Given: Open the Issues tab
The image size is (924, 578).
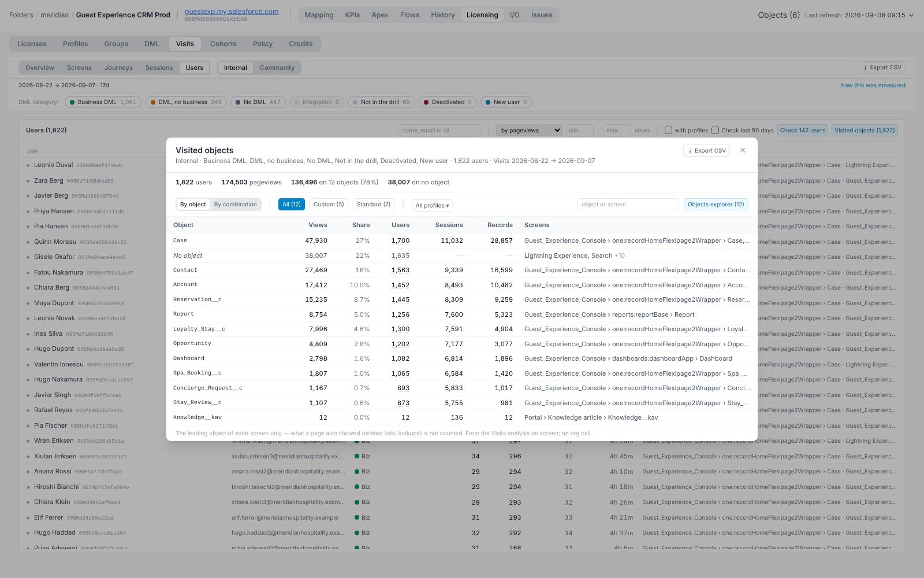Looking at the screenshot, I should pos(542,15).
